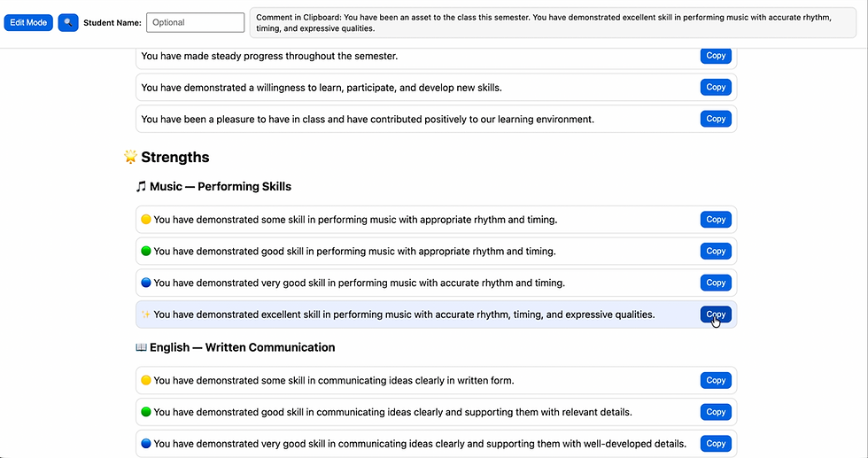Viewport: 868px width, 458px height.
Task: Copy the music 'very good skill' comment
Action: (716, 283)
